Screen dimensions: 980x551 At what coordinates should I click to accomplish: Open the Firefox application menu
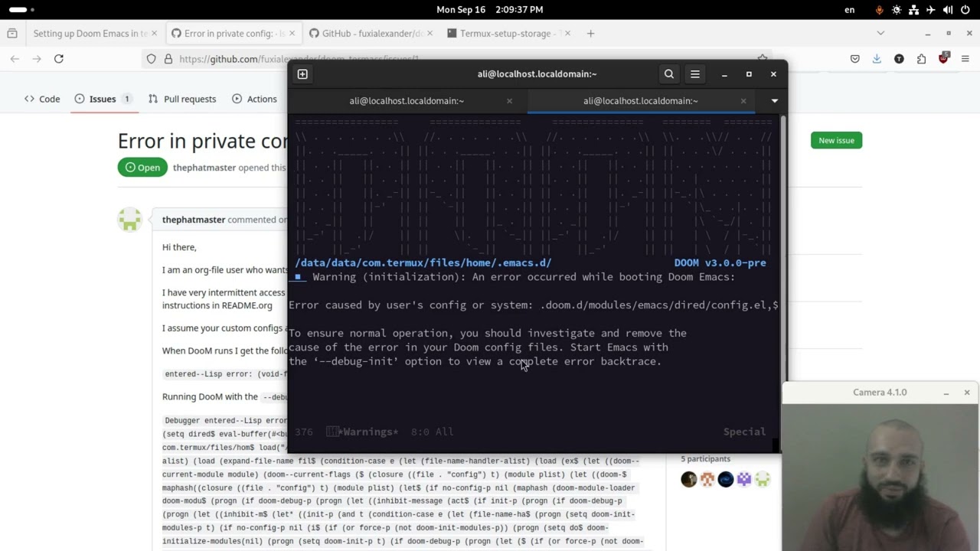pyautogui.click(x=965, y=59)
